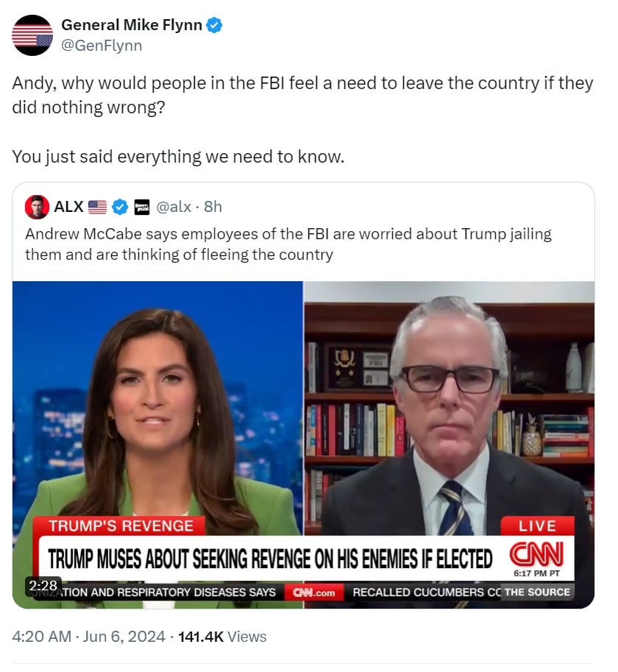Play the embedded CNN video clip
Viewport: 618px width, 672px height.
point(303,445)
